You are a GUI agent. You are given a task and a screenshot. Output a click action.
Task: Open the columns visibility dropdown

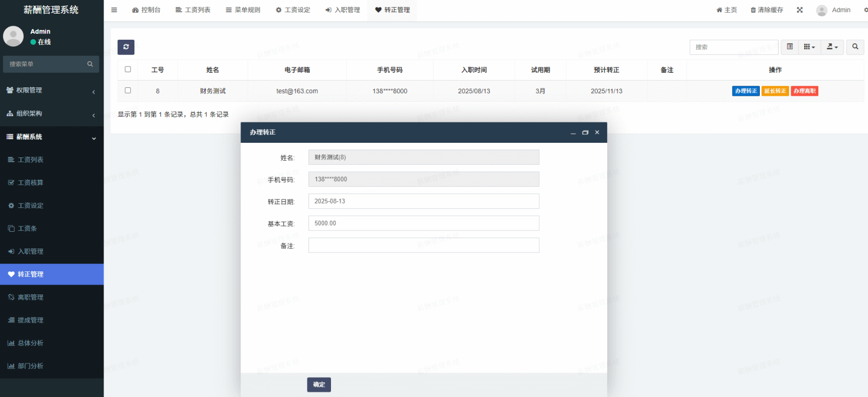coord(809,47)
